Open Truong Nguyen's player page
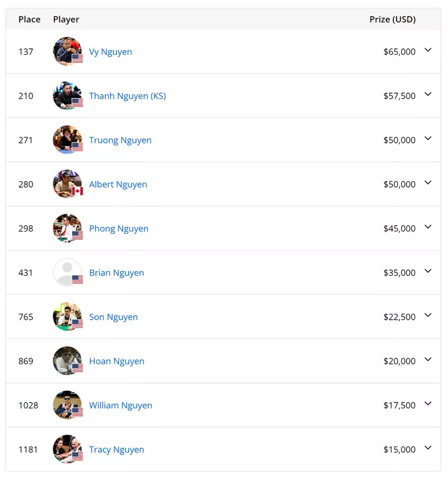448x480 pixels. tap(120, 140)
